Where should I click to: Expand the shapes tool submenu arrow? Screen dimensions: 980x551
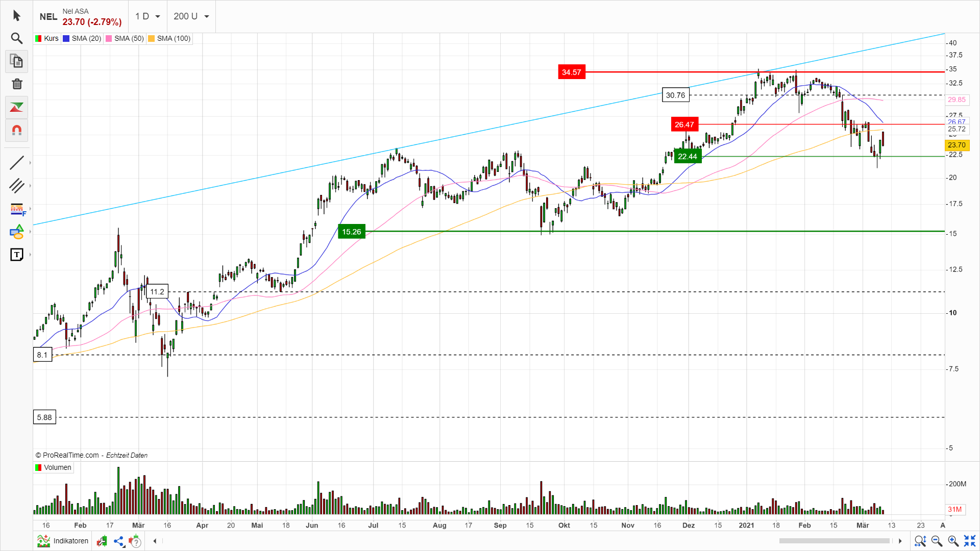point(30,232)
